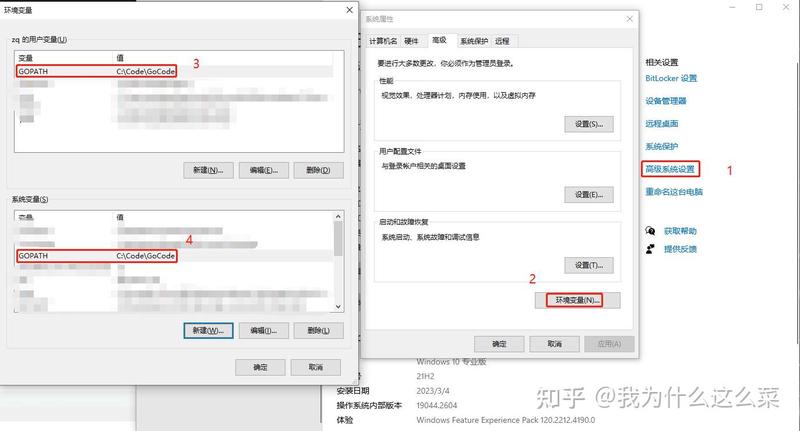The image size is (800, 431).
Task: Open the 设备管理器 link
Action: (x=666, y=100)
